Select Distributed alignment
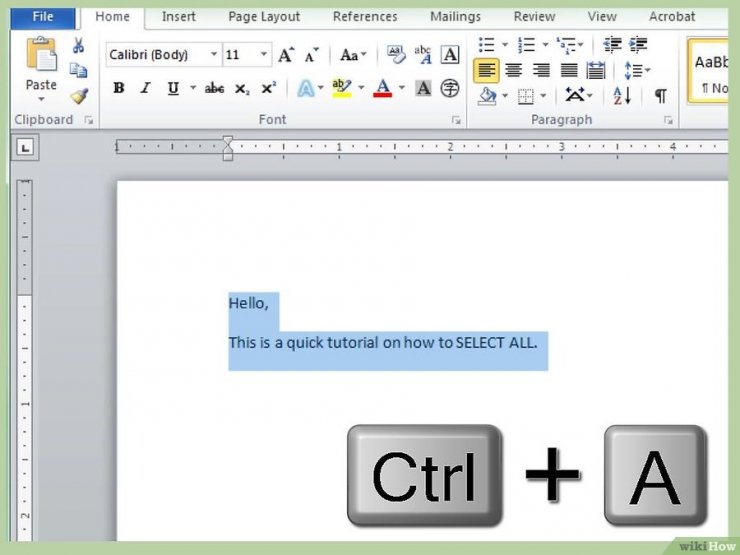This screenshot has width=740, height=555. click(x=596, y=71)
